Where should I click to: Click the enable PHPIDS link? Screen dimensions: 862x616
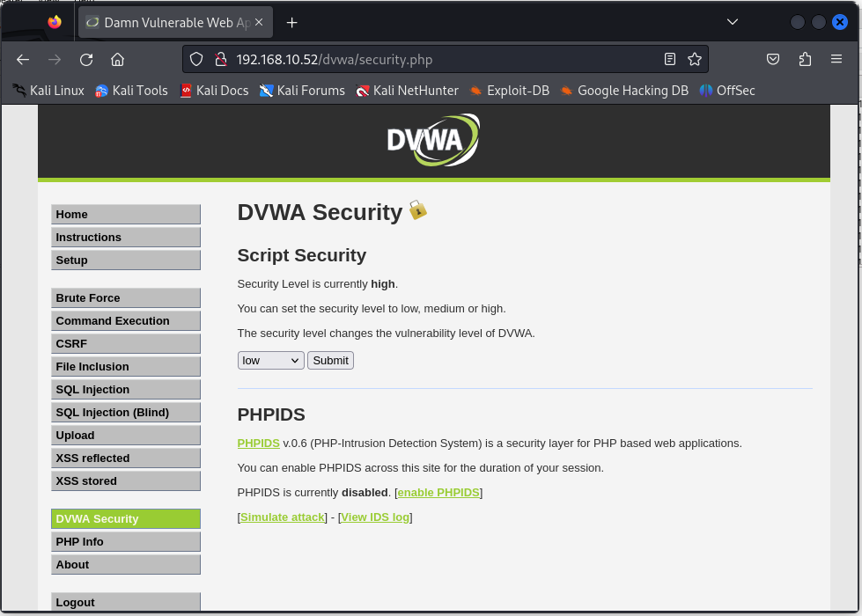438,493
